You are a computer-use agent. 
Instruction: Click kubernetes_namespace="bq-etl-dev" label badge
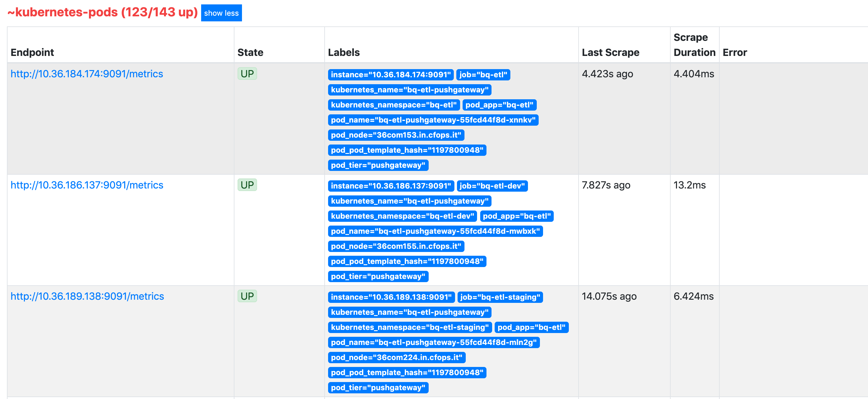[x=402, y=216]
